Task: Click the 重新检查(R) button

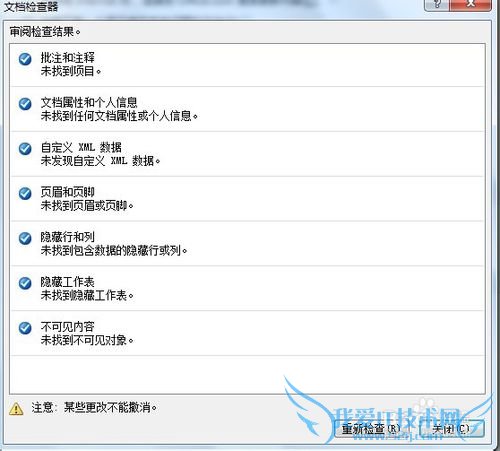Action: coord(371,428)
